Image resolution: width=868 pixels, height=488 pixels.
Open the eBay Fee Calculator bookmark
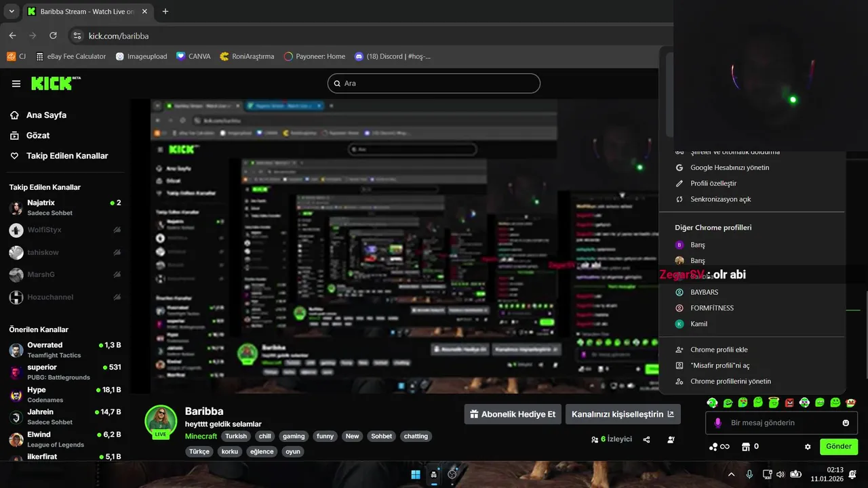point(71,56)
